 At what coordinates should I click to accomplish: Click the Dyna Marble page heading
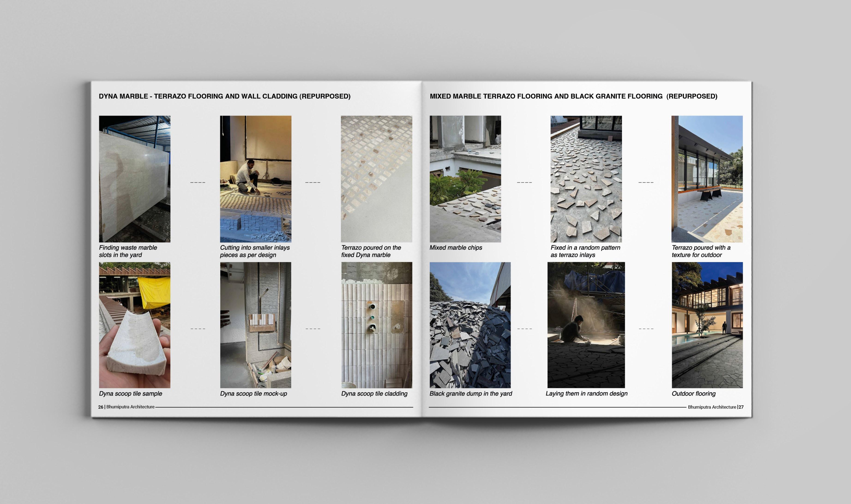(x=224, y=96)
